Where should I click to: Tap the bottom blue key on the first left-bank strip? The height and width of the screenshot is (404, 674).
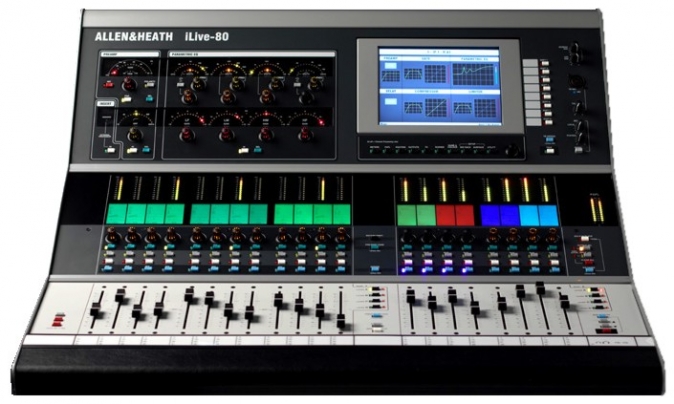tap(108, 269)
